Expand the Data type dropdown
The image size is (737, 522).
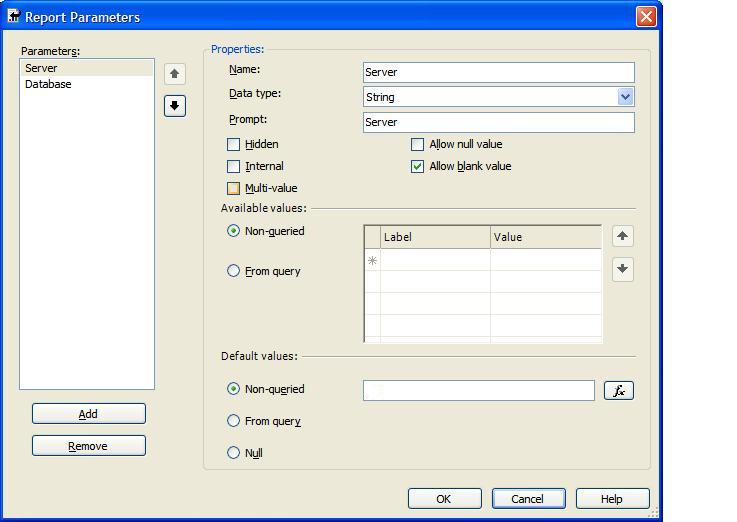pyautogui.click(x=625, y=97)
